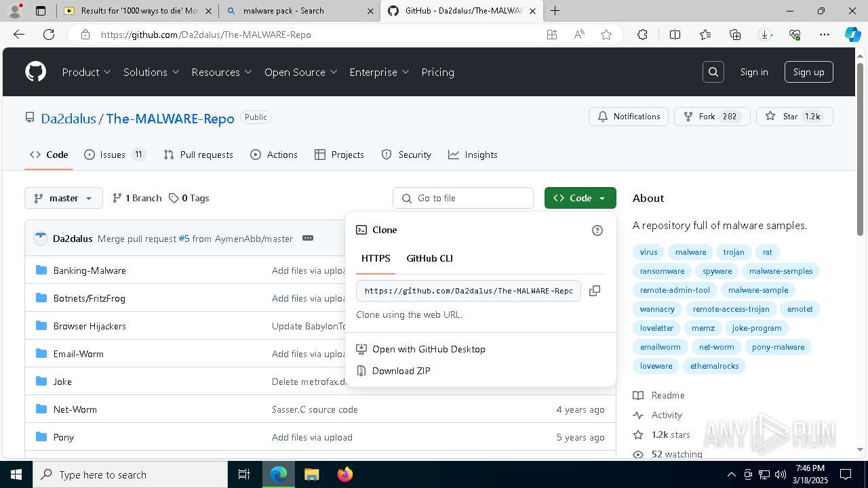This screenshot has height=488, width=868.
Task: Select the ransomware topic tag
Action: click(x=662, y=271)
